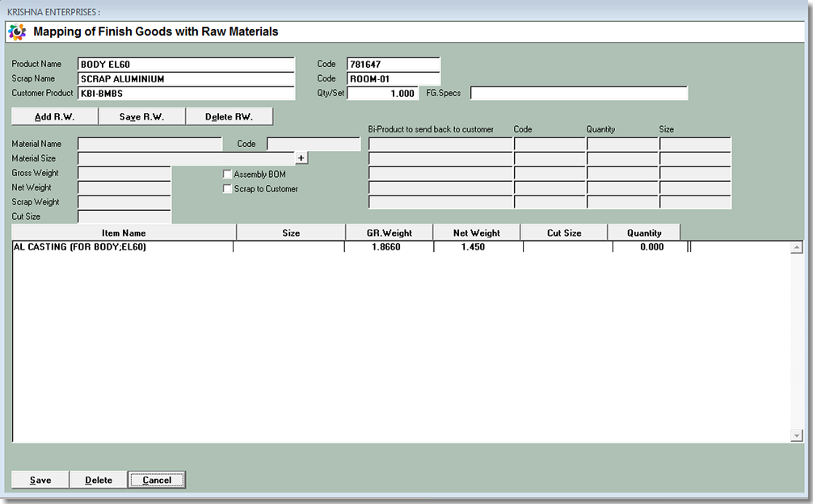Click the empty FG.Specs text field
The width and height of the screenshot is (813, 504).
[x=579, y=94]
